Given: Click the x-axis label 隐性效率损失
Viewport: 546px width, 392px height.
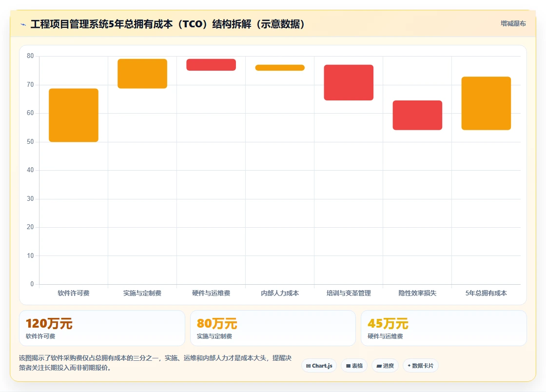Looking at the screenshot, I should pyautogui.click(x=417, y=293).
